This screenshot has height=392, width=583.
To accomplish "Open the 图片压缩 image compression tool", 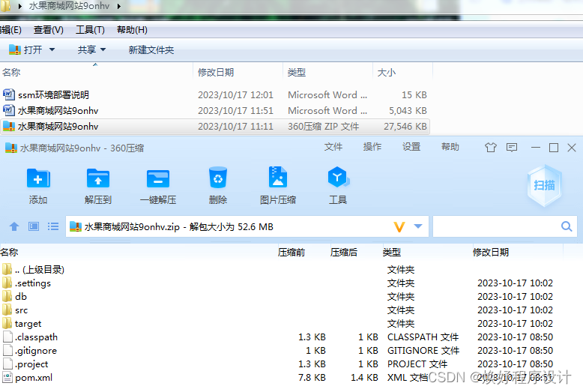I will click(x=278, y=178).
